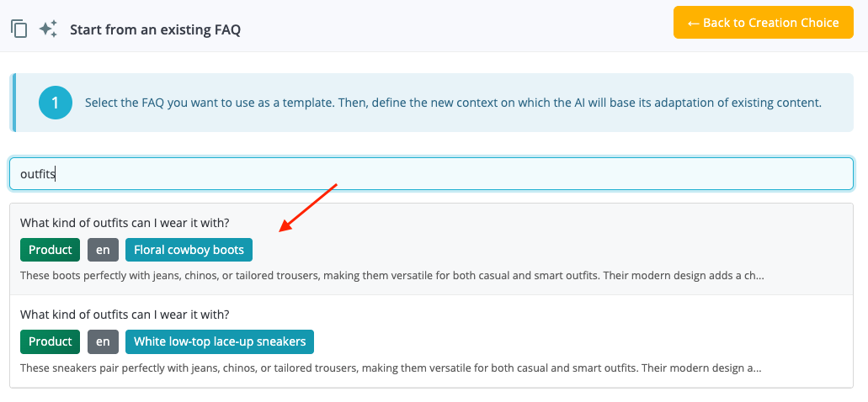The image size is (868, 402).
Task: Click the left arrow inside the Back button
Action: pos(694,23)
